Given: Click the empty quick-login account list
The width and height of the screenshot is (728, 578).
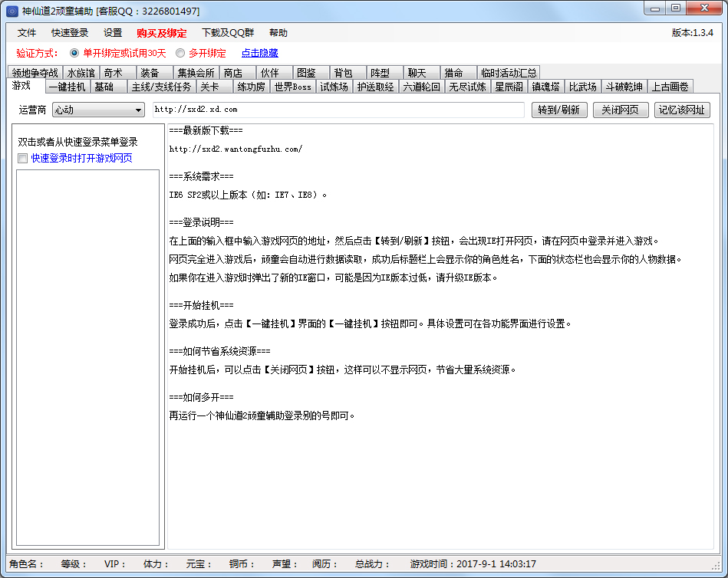Looking at the screenshot, I should (x=87, y=356).
